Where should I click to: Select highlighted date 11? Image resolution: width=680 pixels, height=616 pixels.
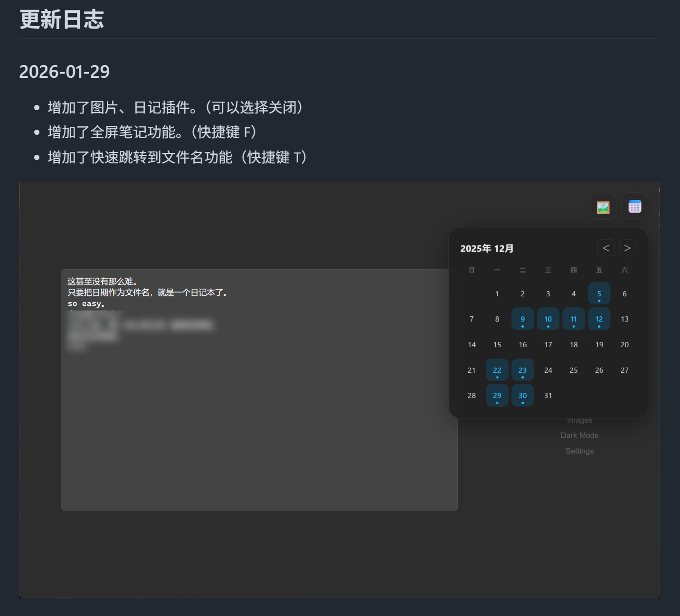point(574,319)
